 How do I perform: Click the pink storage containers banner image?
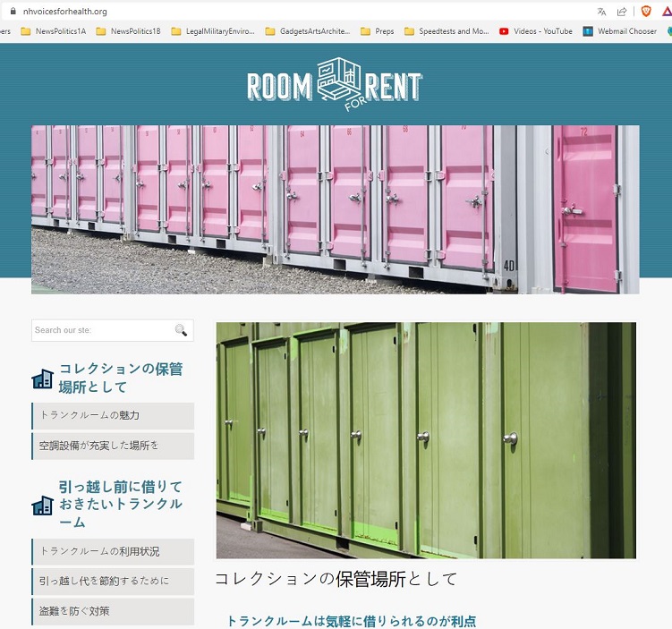click(x=336, y=209)
